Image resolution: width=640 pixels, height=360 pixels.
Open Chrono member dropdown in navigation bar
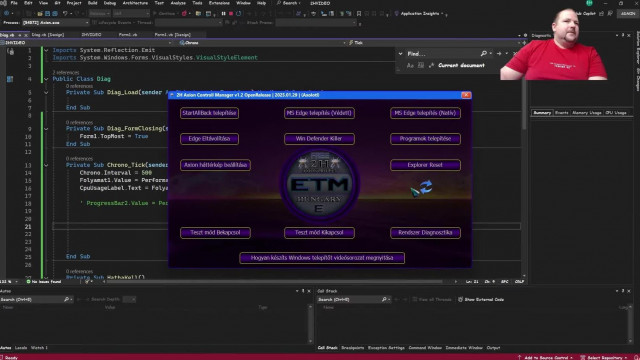[344, 42]
